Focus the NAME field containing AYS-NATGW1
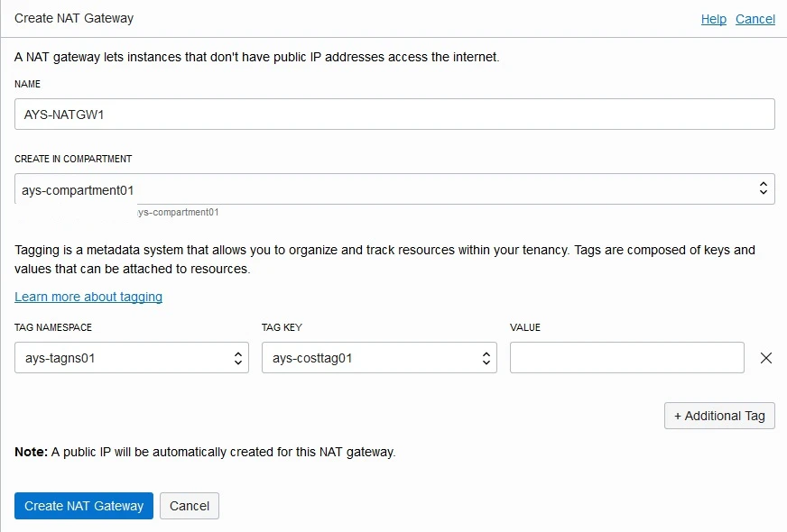This screenshot has height=532, width=787. [x=394, y=115]
